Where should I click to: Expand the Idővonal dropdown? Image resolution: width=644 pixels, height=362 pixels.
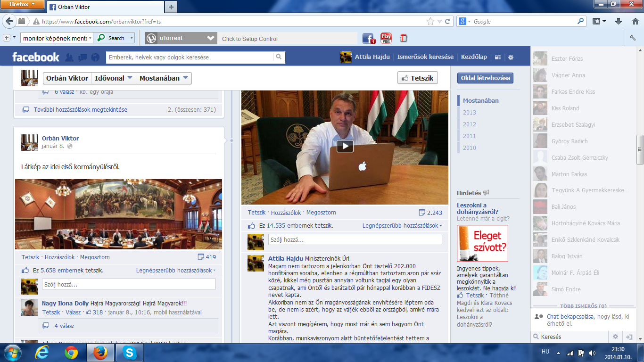(x=114, y=78)
